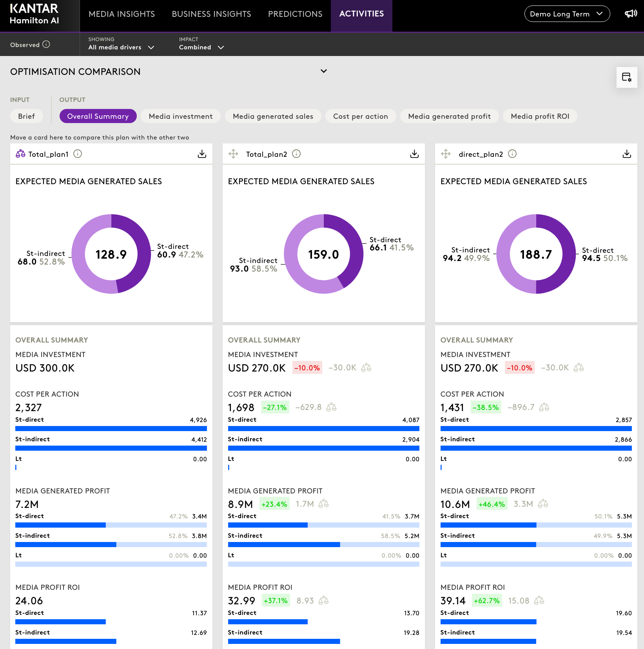Switch to Media generated sales output
Image resolution: width=644 pixels, height=649 pixels.
click(273, 116)
